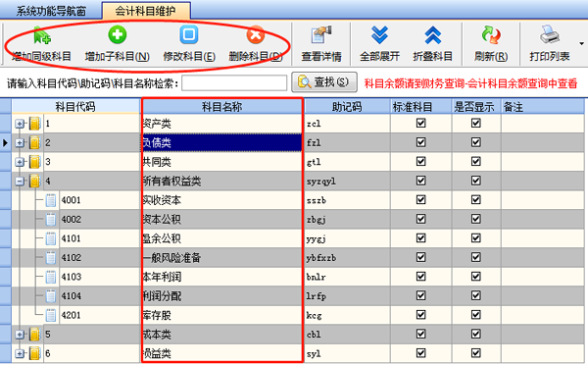Click 助记码 column header
This screenshot has height=365, width=588.
[x=347, y=107]
